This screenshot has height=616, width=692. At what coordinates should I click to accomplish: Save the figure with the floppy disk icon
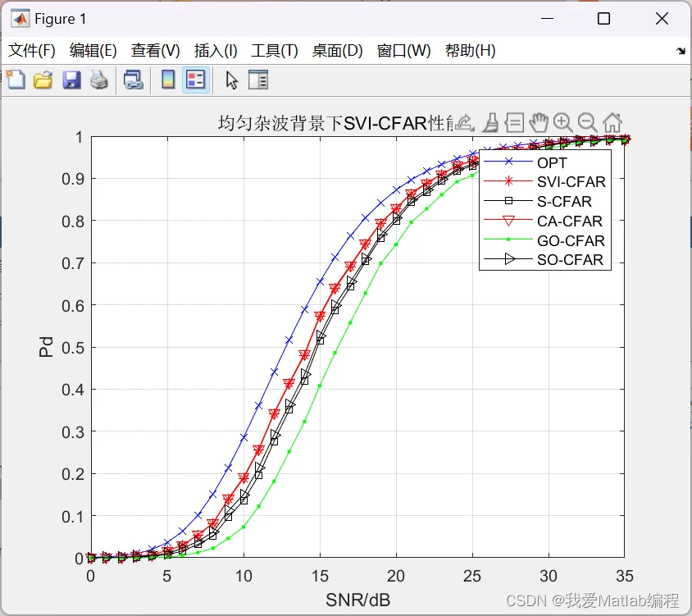71,80
